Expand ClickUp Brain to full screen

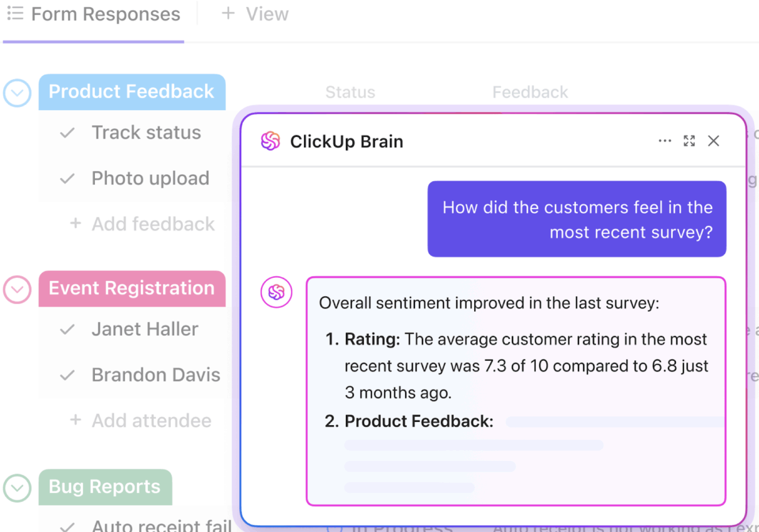(x=689, y=141)
